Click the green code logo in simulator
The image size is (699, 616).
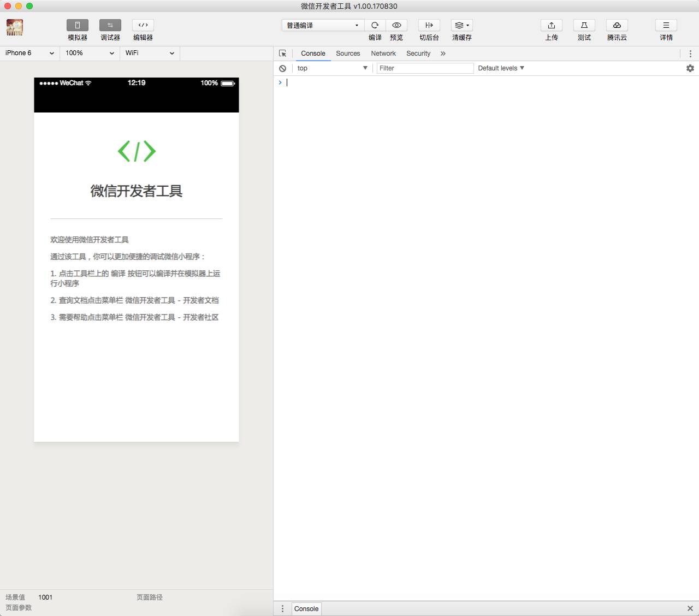137,151
